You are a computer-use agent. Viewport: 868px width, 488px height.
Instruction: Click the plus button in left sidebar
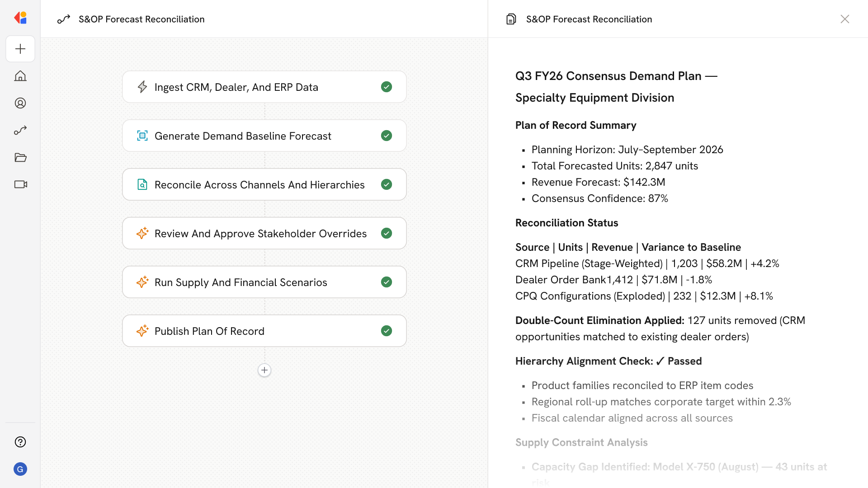pyautogui.click(x=20, y=49)
